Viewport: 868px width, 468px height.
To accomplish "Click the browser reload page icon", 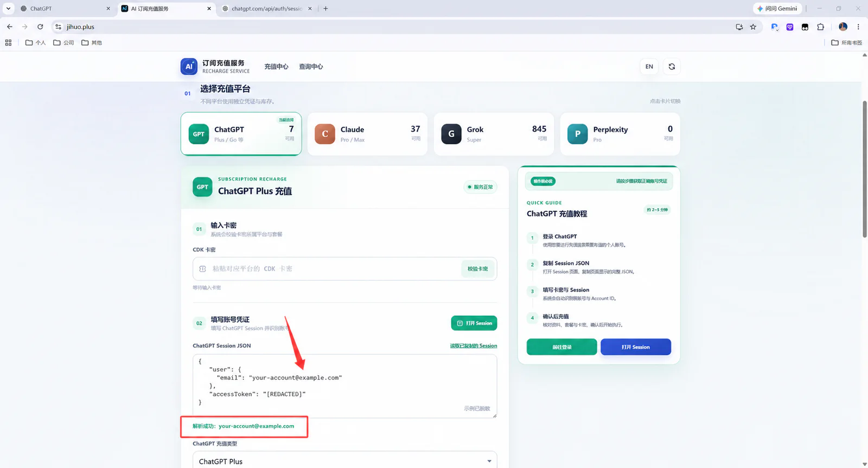I will pos(40,27).
